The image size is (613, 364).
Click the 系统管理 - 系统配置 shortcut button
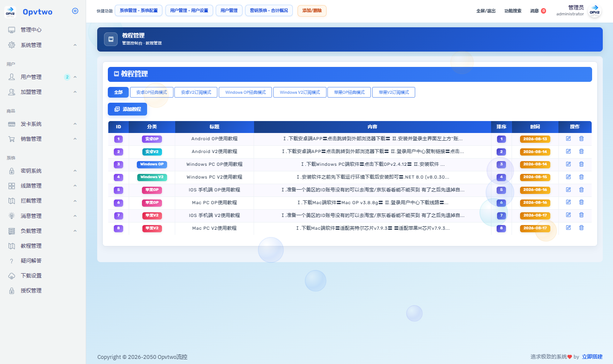tap(139, 11)
